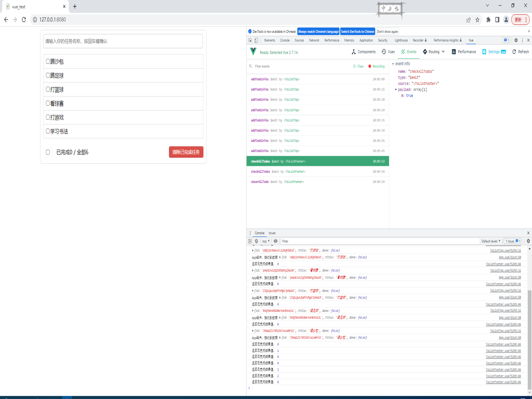Click the 更新 Chrome update button

pyautogui.click(x=520, y=20)
